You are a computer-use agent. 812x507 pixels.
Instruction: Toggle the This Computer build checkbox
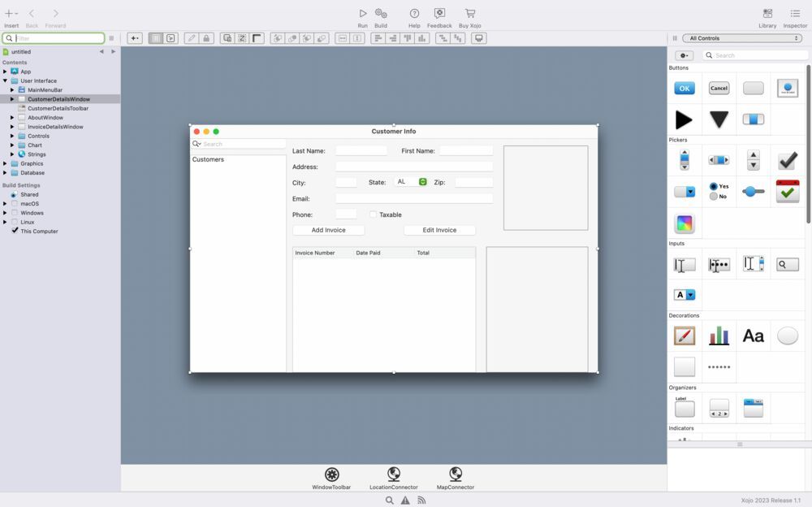click(x=15, y=231)
